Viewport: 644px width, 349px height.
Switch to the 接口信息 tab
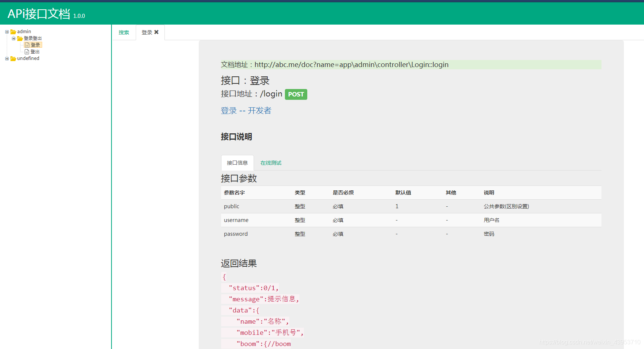[237, 163]
